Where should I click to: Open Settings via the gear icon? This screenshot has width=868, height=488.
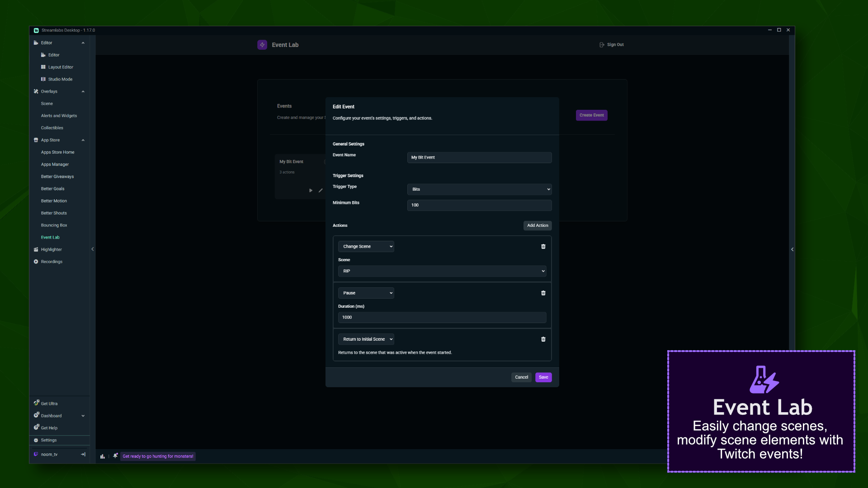click(x=36, y=440)
